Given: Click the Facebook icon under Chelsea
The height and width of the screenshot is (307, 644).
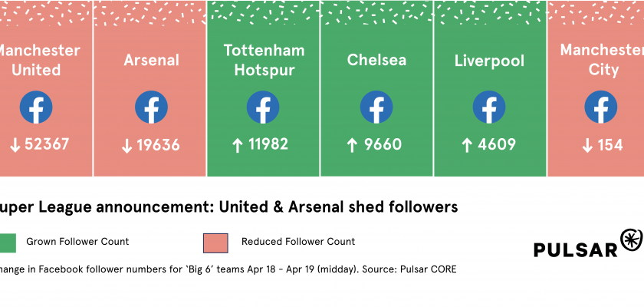Looking at the screenshot, I should click(376, 107).
